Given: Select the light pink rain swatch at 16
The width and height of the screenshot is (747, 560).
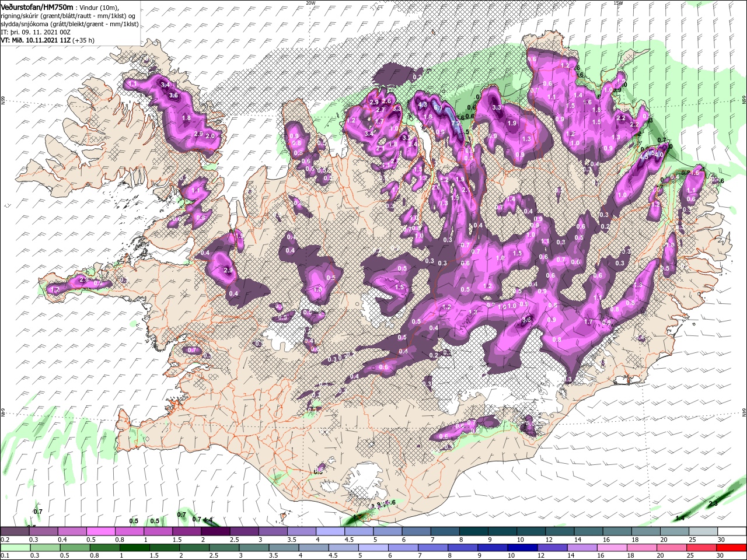Looking at the screenshot, I should click(x=612, y=548).
